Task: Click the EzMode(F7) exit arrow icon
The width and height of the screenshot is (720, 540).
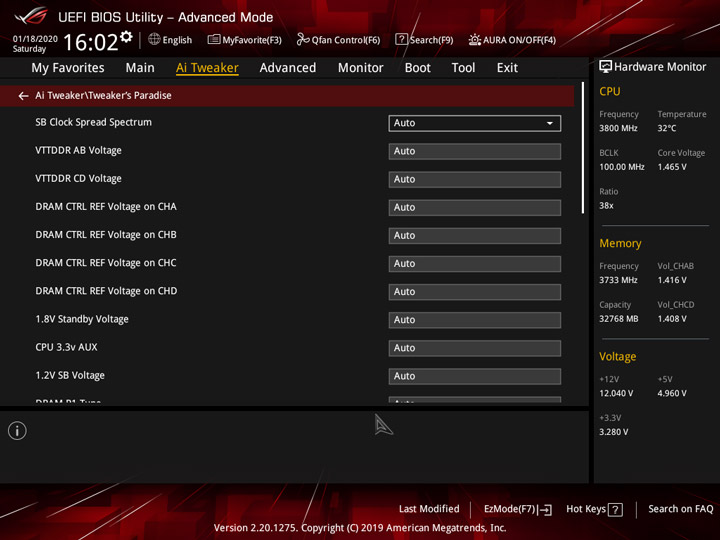Action: click(x=545, y=510)
